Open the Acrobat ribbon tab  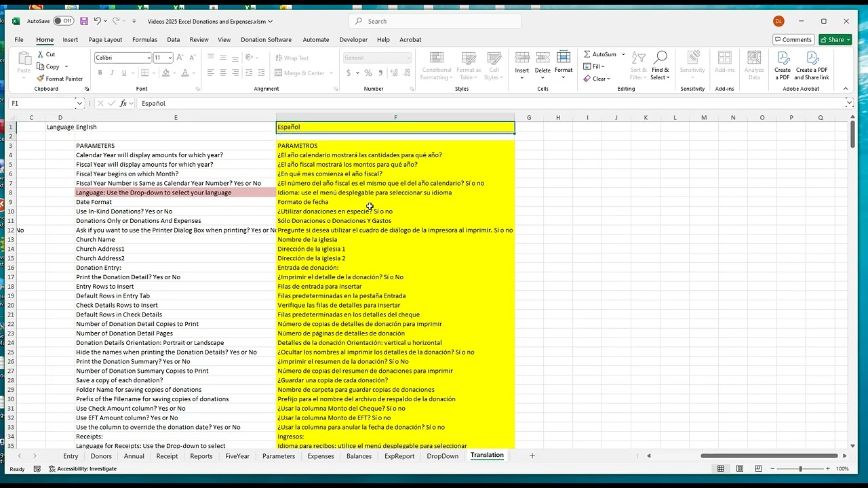pos(410,40)
